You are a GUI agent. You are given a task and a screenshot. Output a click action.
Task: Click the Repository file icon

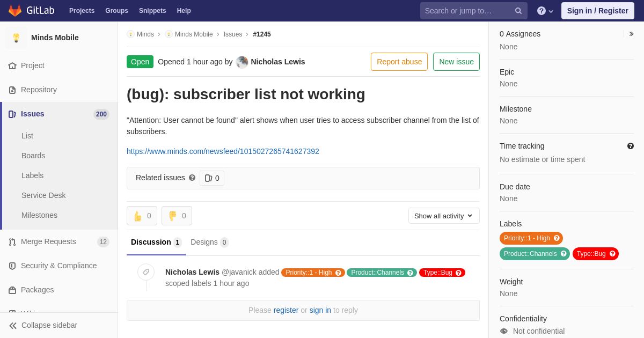12,90
